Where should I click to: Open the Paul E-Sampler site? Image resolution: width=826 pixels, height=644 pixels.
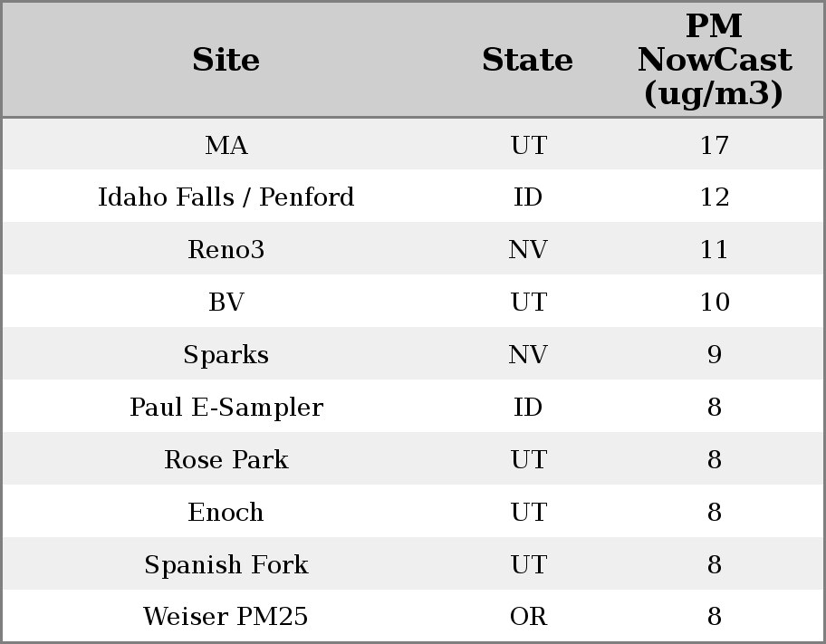pos(226,408)
